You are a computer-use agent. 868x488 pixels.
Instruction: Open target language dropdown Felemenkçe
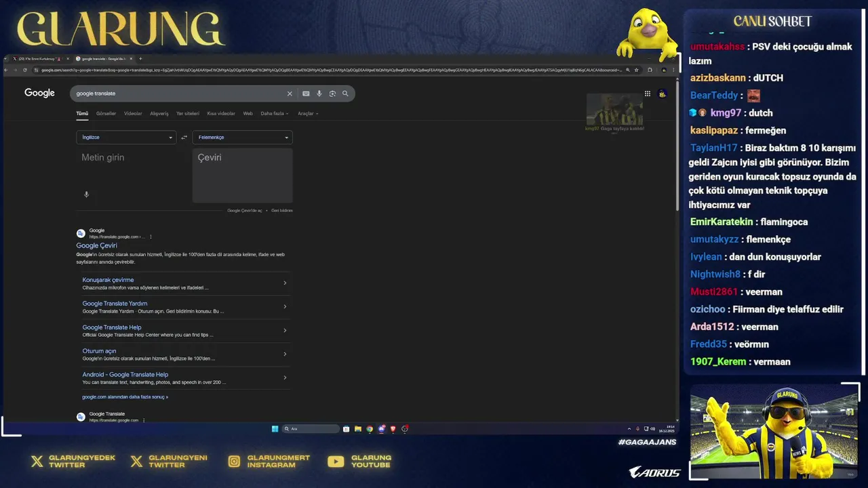pyautogui.click(x=243, y=138)
